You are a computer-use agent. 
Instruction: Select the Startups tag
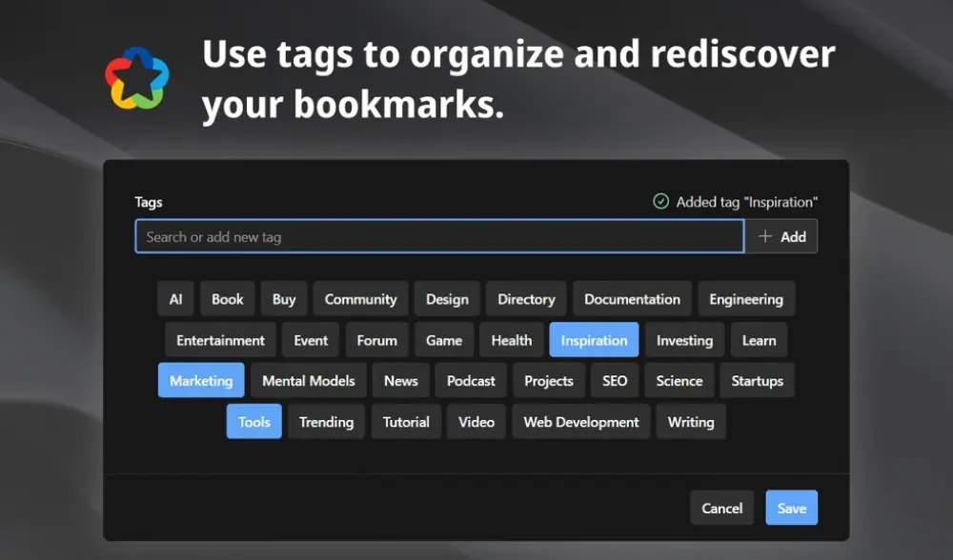click(x=757, y=381)
